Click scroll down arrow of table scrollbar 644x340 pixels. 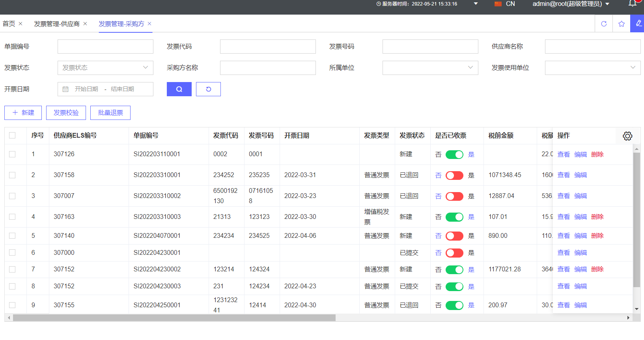[637, 309]
